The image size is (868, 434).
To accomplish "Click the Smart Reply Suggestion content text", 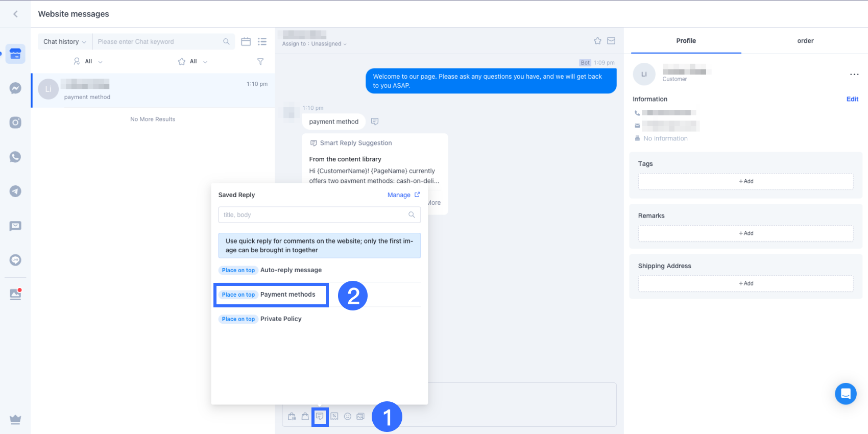I will click(374, 176).
